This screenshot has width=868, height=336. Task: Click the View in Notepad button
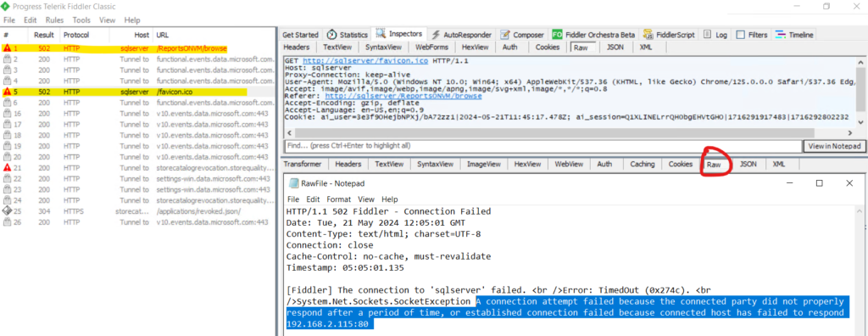834,146
